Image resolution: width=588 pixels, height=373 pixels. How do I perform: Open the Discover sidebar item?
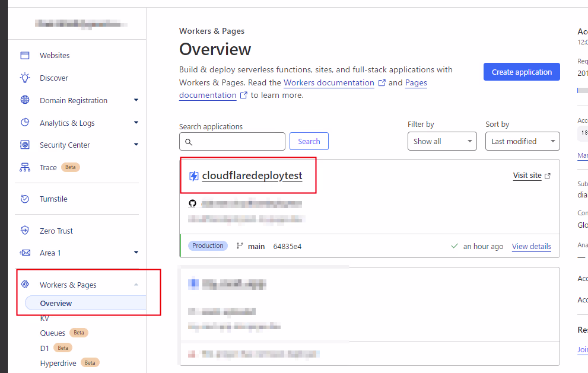point(54,78)
